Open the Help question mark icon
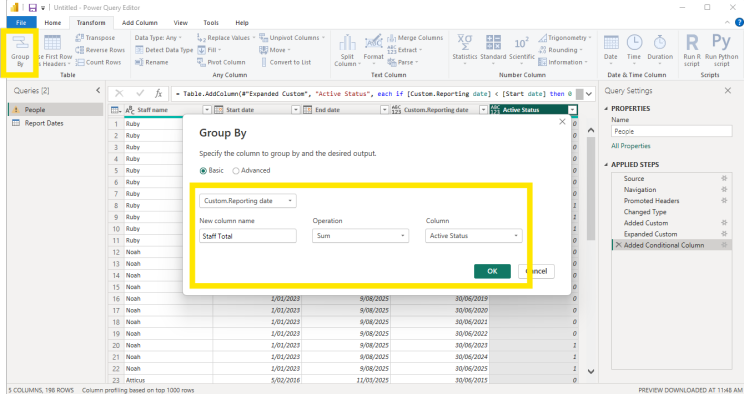Image resolution: width=744 pixels, height=394 pixels. (x=739, y=22)
